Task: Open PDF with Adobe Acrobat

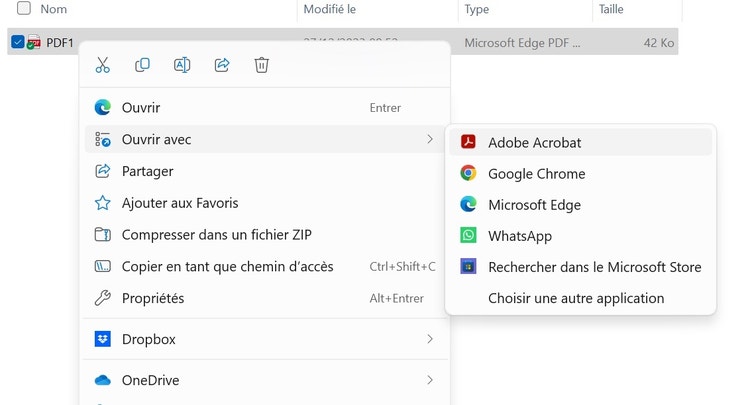Action: [534, 142]
